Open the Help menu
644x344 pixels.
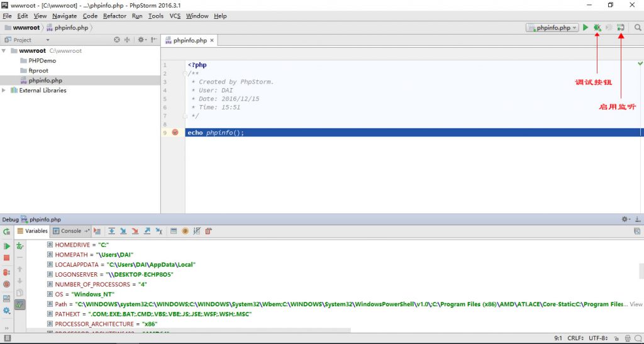[x=220, y=16]
